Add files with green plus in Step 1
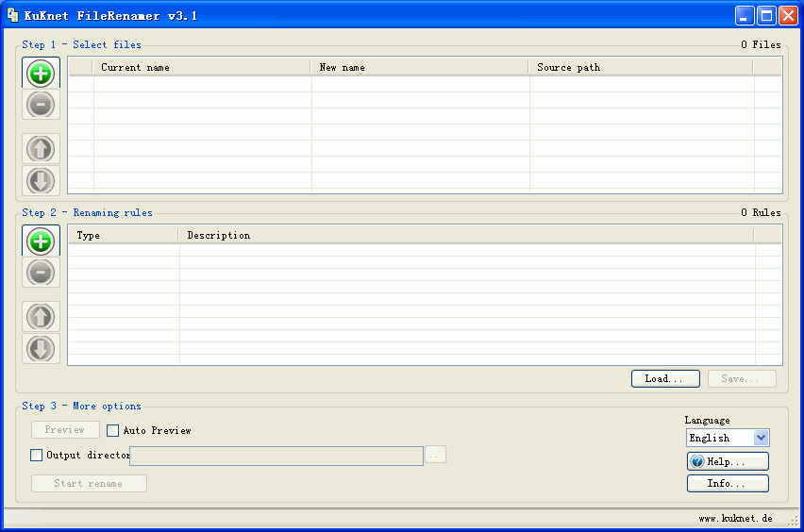 pos(41,74)
